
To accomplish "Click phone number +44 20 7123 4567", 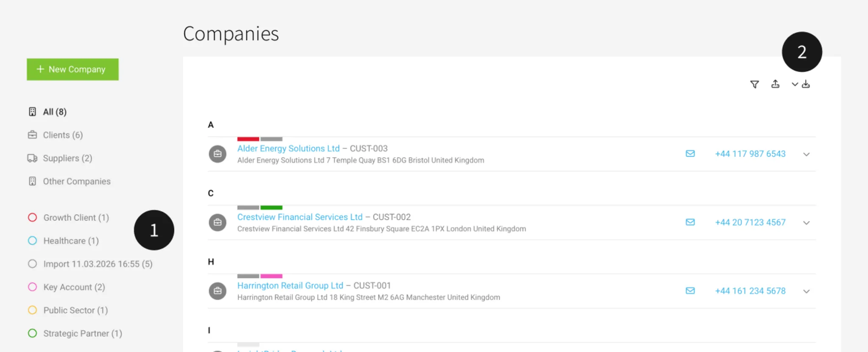I will [x=750, y=222].
